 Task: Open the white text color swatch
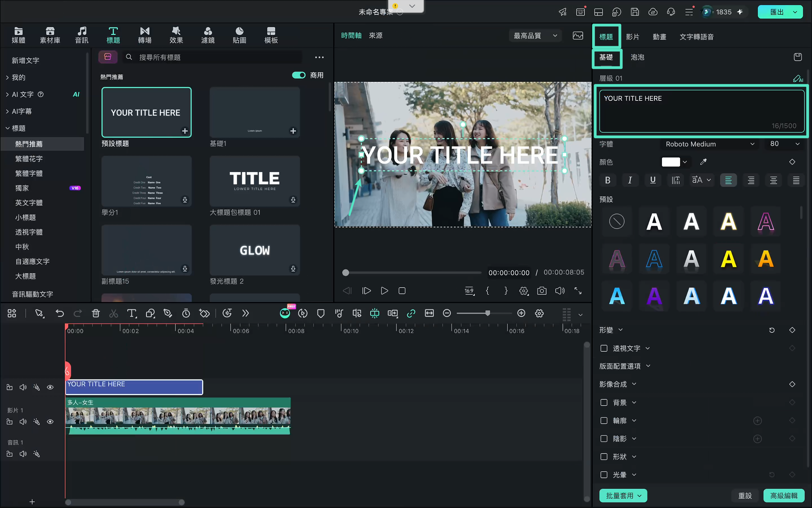click(x=671, y=162)
